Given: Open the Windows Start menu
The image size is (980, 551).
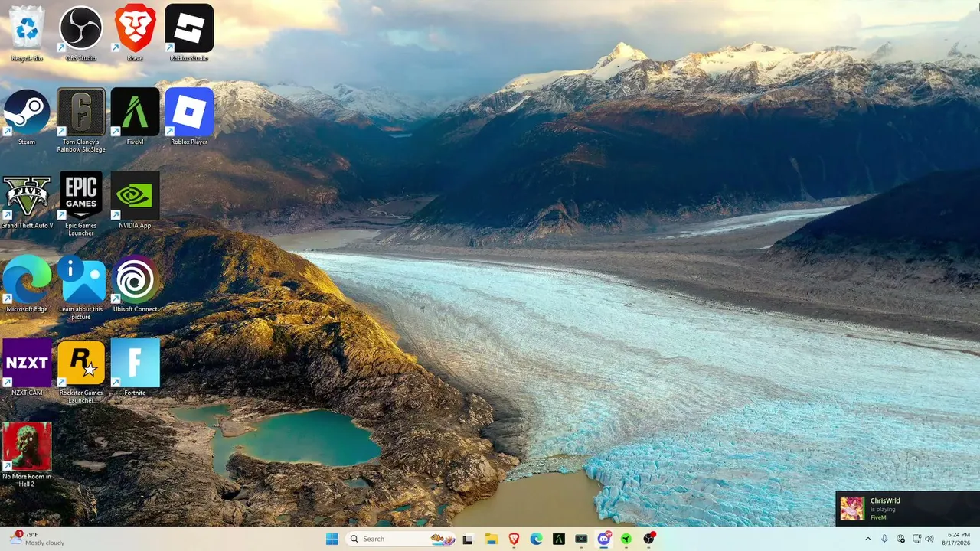Looking at the screenshot, I should point(332,539).
